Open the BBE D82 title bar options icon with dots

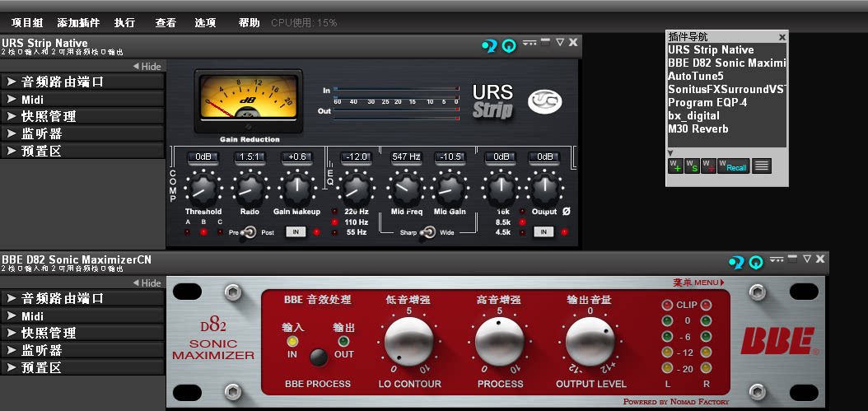pyautogui.click(x=776, y=259)
